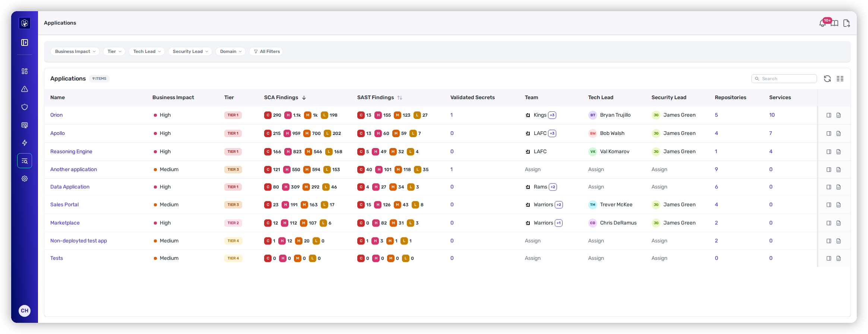Open side panel icon for Orion row

(x=829, y=115)
